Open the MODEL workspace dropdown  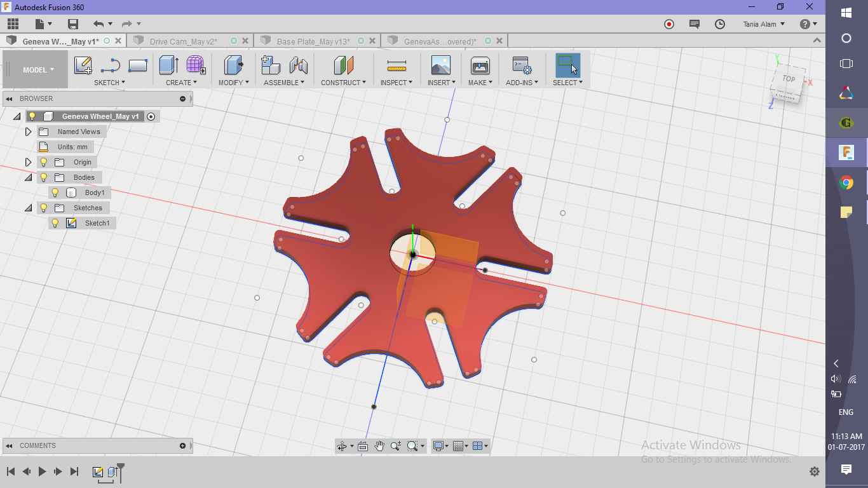click(38, 70)
